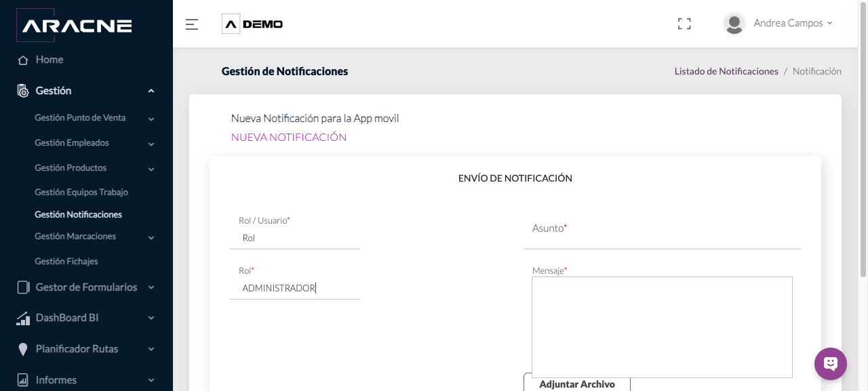Viewport: 868px width, 391px height.
Task: Click the Notificación breadcrumb text
Action: (817, 71)
